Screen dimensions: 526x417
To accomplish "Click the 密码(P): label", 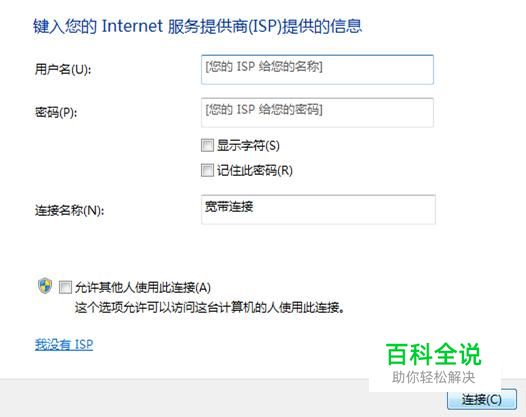I will pyautogui.click(x=56, y=112).
